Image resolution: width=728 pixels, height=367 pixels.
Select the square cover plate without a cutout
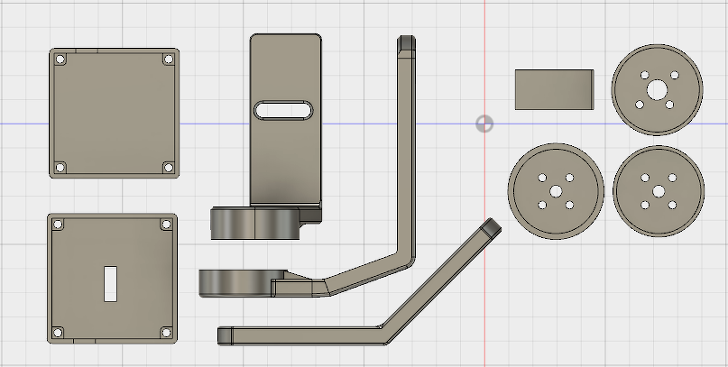[114, 113]
